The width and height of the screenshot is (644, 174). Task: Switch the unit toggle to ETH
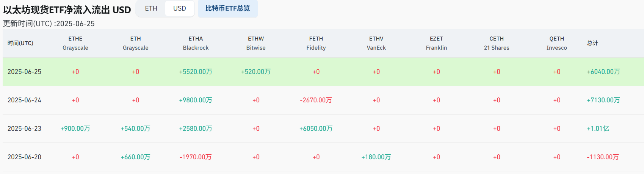151,8
